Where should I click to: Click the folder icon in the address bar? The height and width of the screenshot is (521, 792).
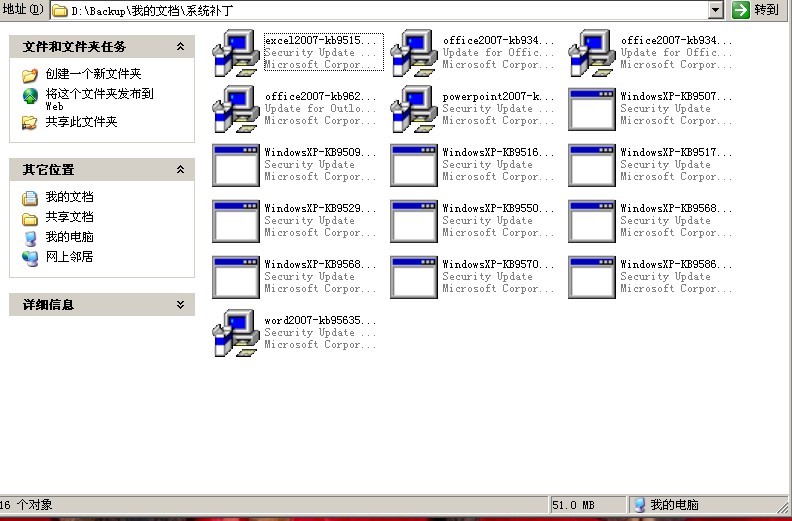click(60, 10)
